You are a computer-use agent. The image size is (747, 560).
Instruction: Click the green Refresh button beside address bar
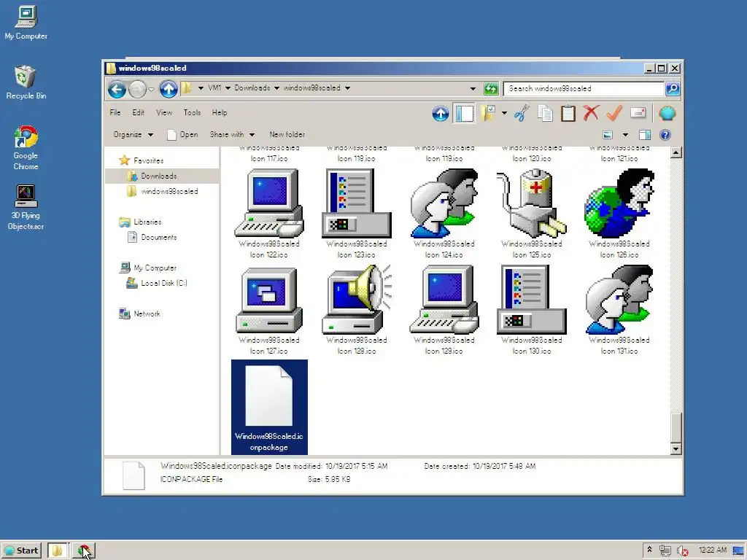[491, 88]
